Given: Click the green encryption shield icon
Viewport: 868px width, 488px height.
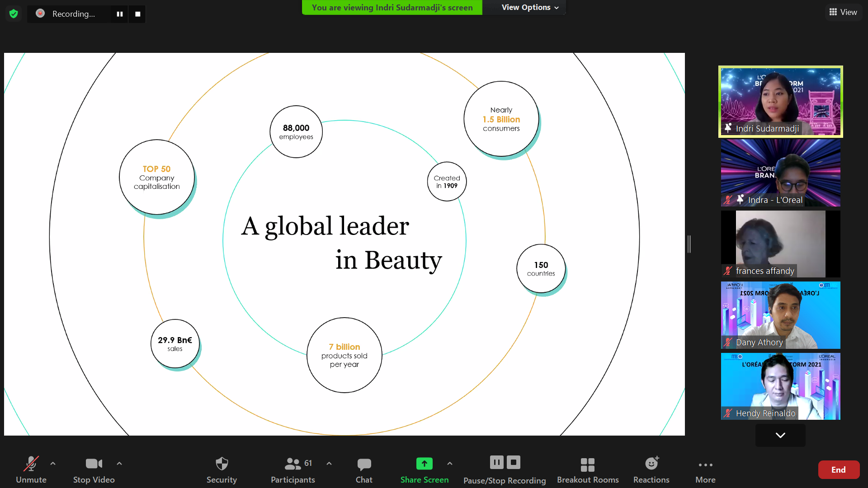Looking at the screenshot, I should pyautogui.click(x=14, y=14).
